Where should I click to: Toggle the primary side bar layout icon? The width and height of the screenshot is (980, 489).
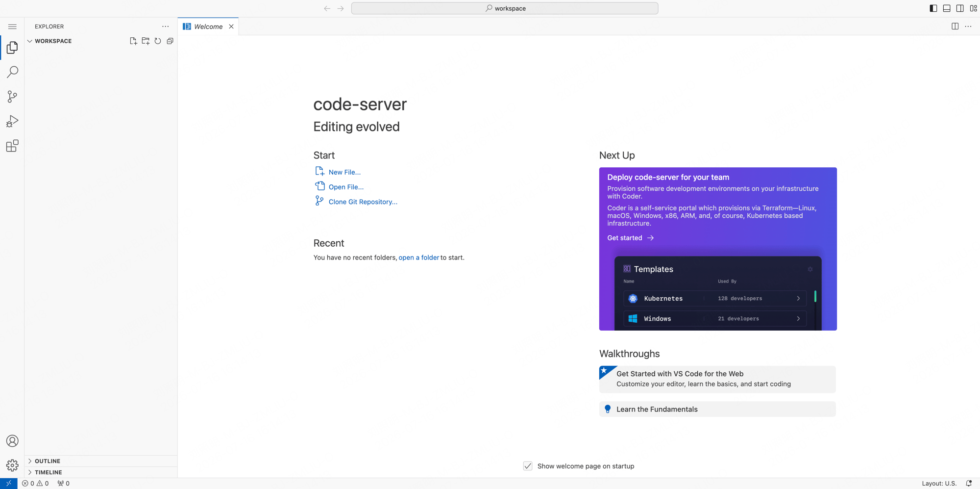tap(933, 8)
